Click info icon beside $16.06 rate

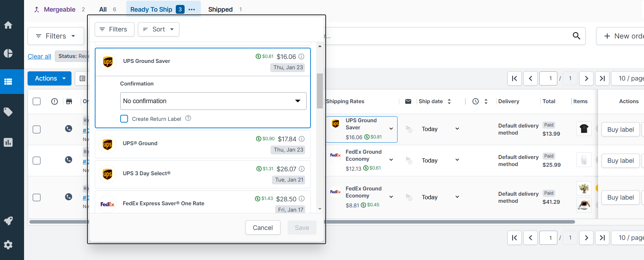(301, 57)
